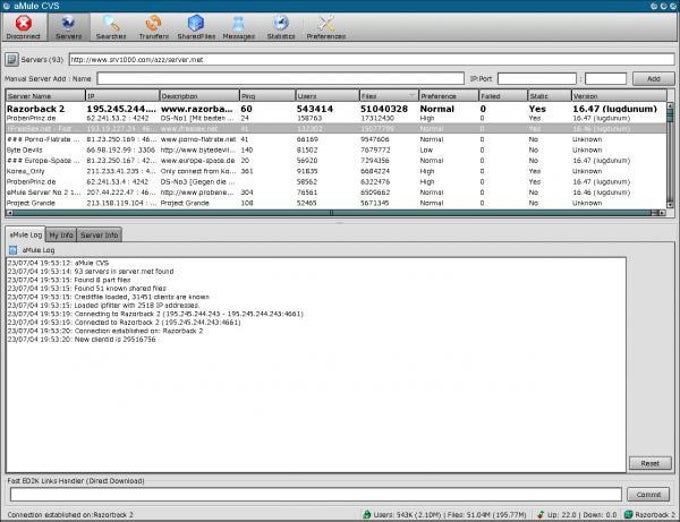Click status text 'Connection established on:Razorback 2'
680x522 pixels.
pos(70,515)
